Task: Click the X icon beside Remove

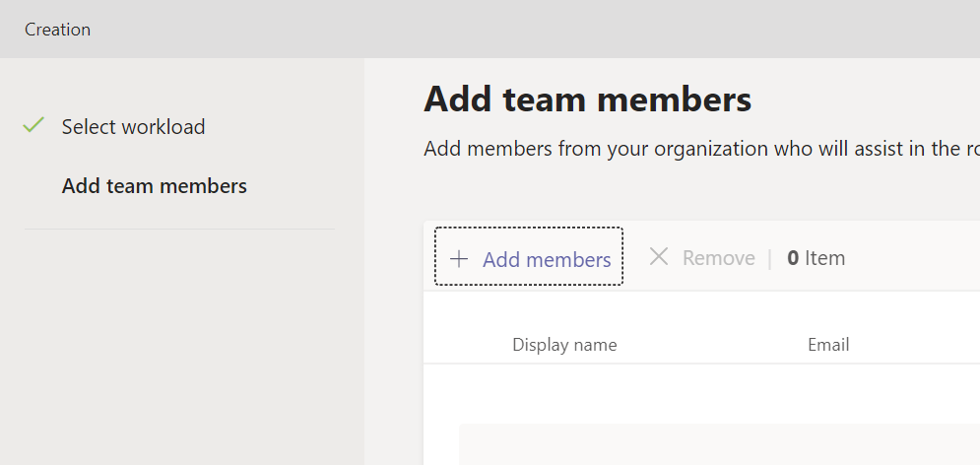Action: point(659,257)
